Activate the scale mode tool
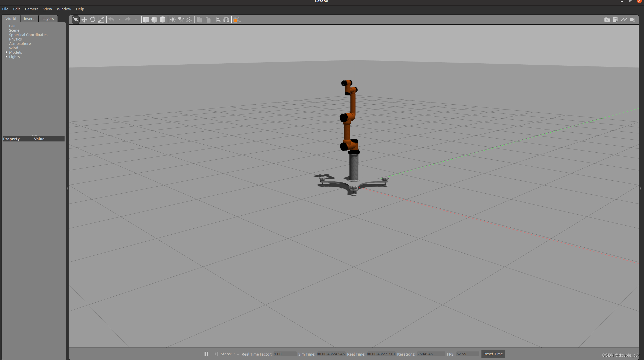Image resolution: width=644 pixels, height=360 pixels. (x=101, y=20)
